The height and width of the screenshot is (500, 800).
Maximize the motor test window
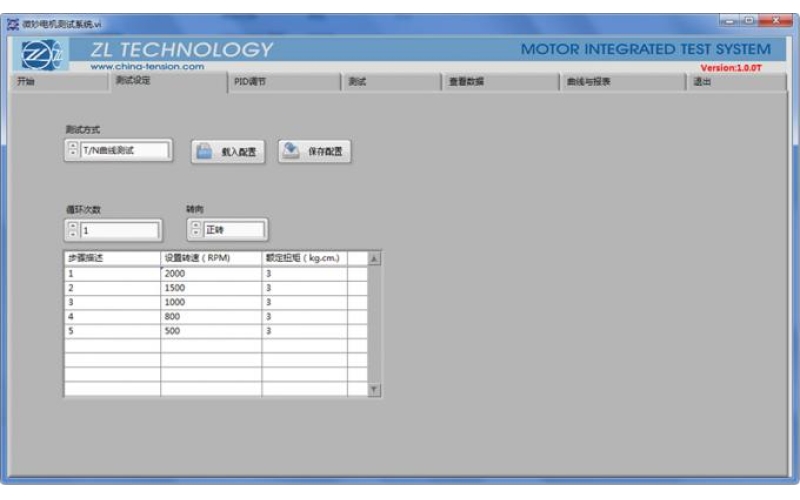coord(749,20)
